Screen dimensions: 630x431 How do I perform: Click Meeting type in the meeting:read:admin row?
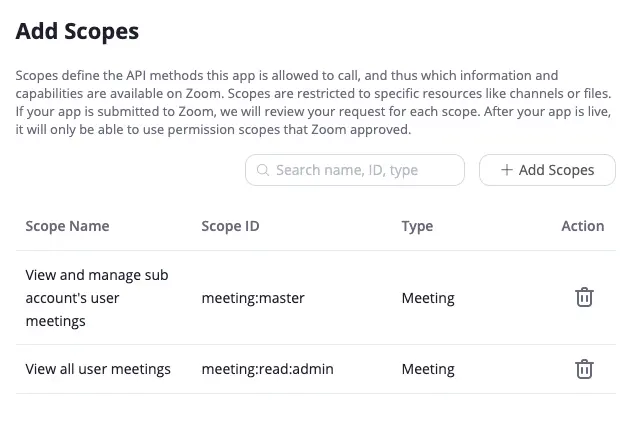428,369
